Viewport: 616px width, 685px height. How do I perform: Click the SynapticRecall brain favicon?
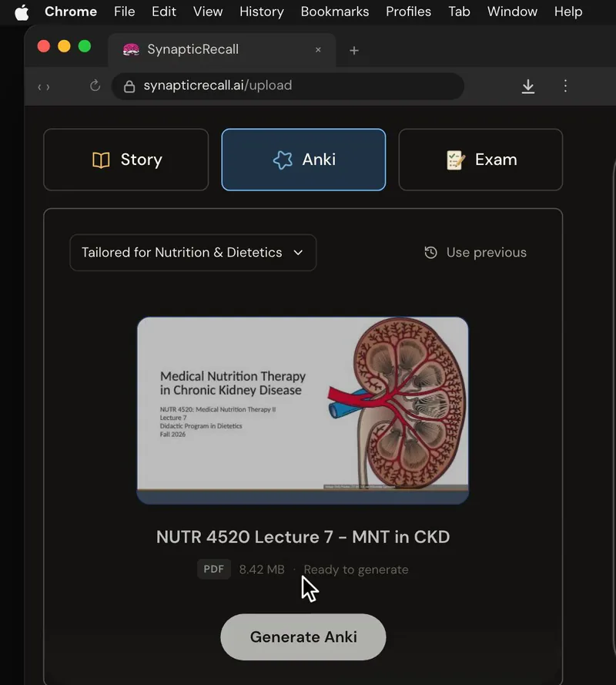tap(131, 50)
